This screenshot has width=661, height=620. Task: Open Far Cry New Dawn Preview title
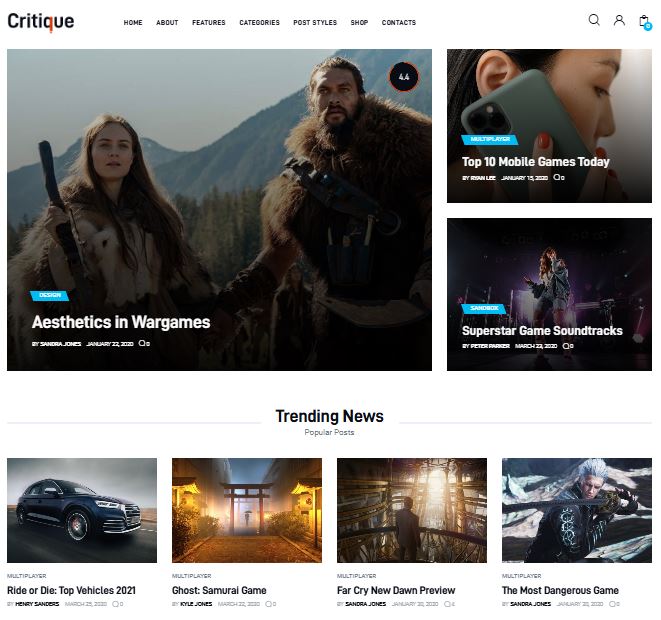396,590
